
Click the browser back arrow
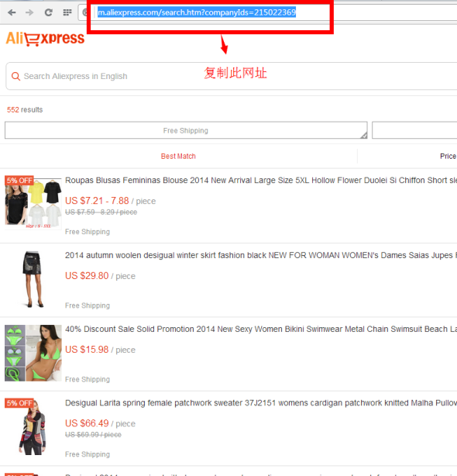tap(12, 12)
